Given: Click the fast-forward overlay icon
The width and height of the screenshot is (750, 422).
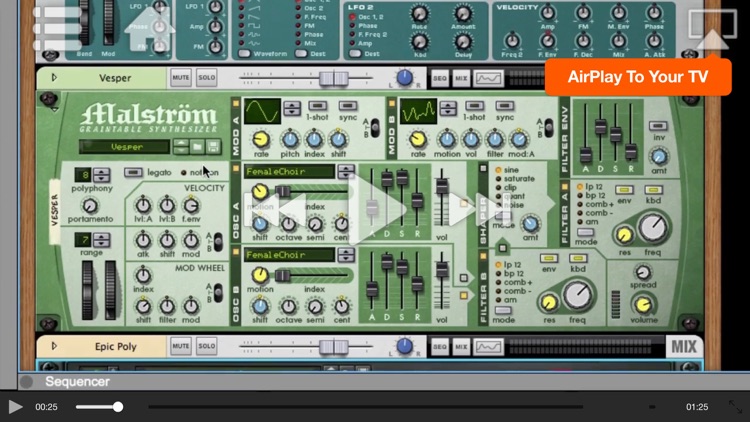Looking at the screenshot, I should [480, 209].
